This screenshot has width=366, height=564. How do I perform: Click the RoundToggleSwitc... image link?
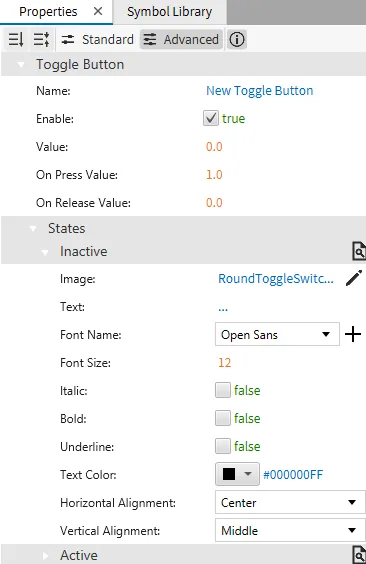point(276,279)
